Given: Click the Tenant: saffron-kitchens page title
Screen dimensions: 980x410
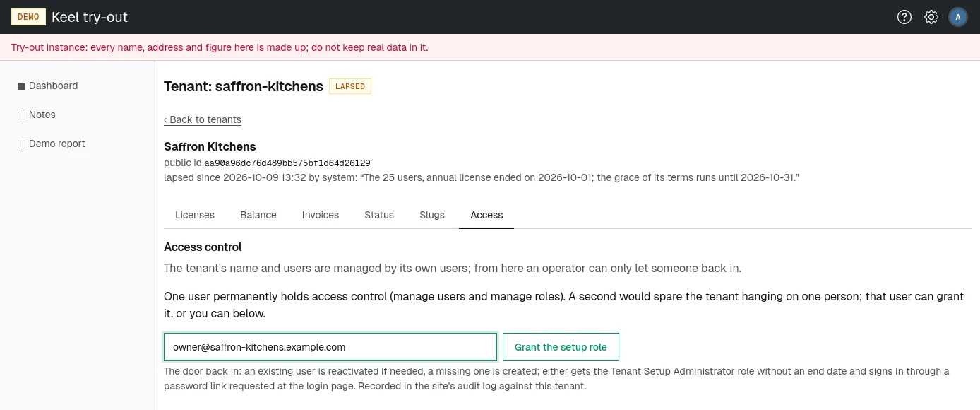Looking at the screenshot, I should [x=244, y=86].
